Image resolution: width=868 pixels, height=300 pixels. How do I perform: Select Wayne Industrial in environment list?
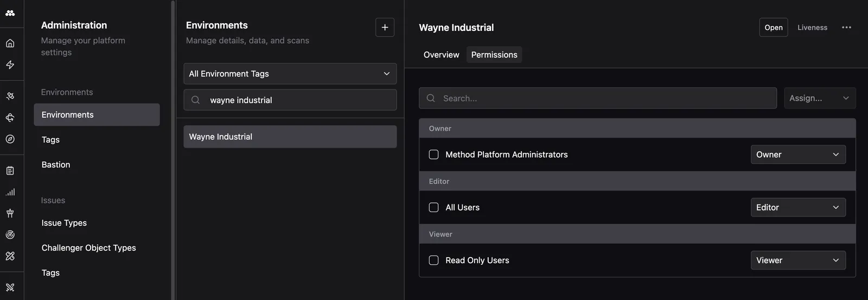click(290, 137)
